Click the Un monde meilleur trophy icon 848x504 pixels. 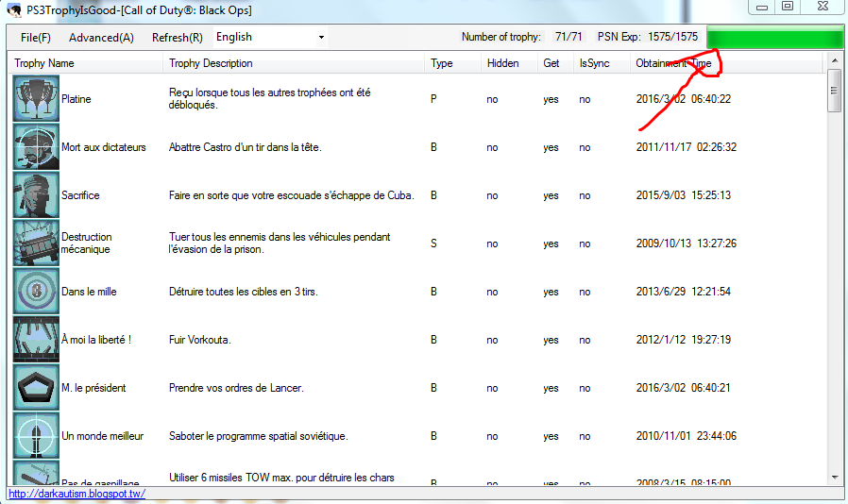click(x=36, y=435)
